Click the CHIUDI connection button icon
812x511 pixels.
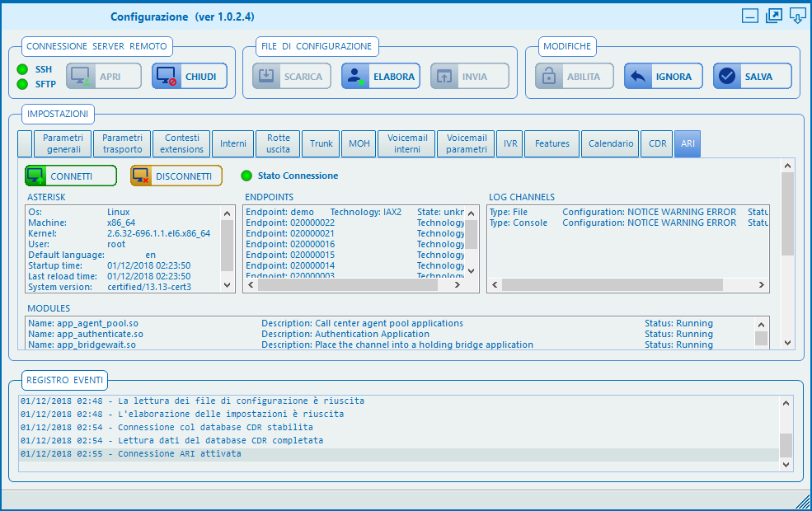[x=167, y=77]
